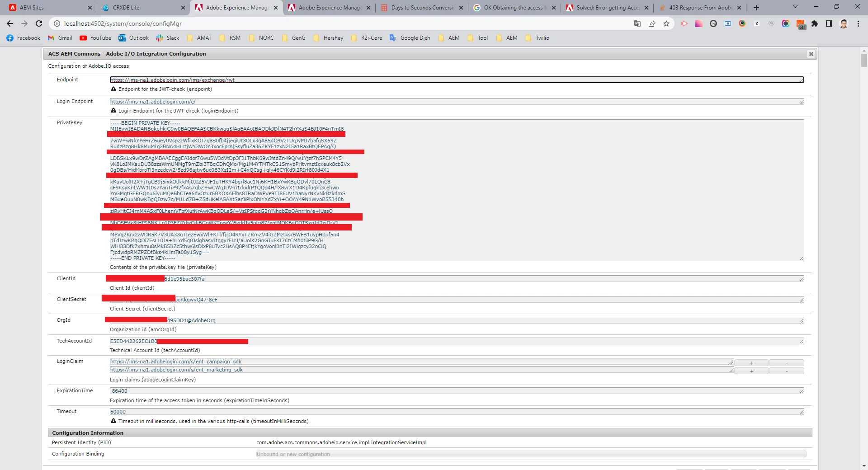Image resolution: width=868 pixels, height=470 pixels.
Task: Open the Slack bookmark
Action: coord(168,38)
